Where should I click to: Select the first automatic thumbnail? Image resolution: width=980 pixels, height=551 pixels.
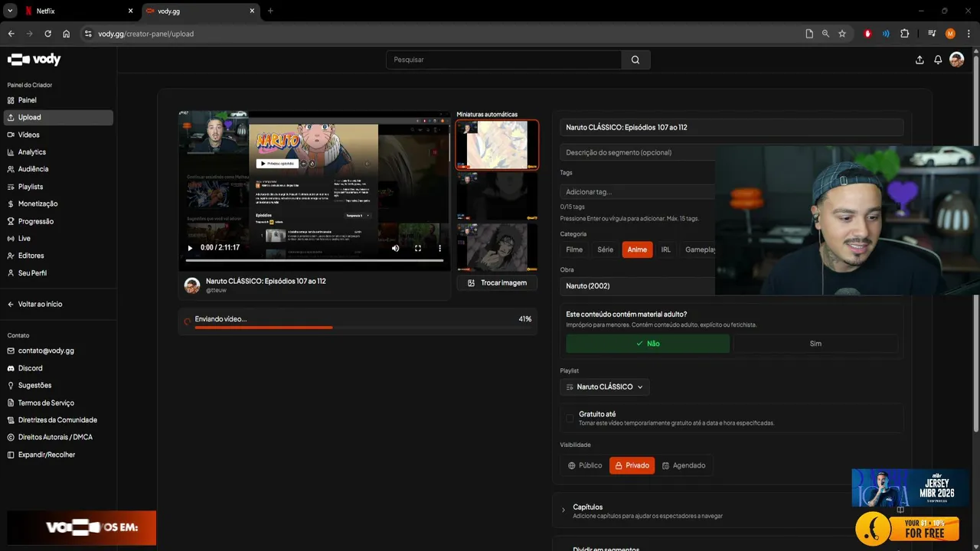(x=497, y=145)
